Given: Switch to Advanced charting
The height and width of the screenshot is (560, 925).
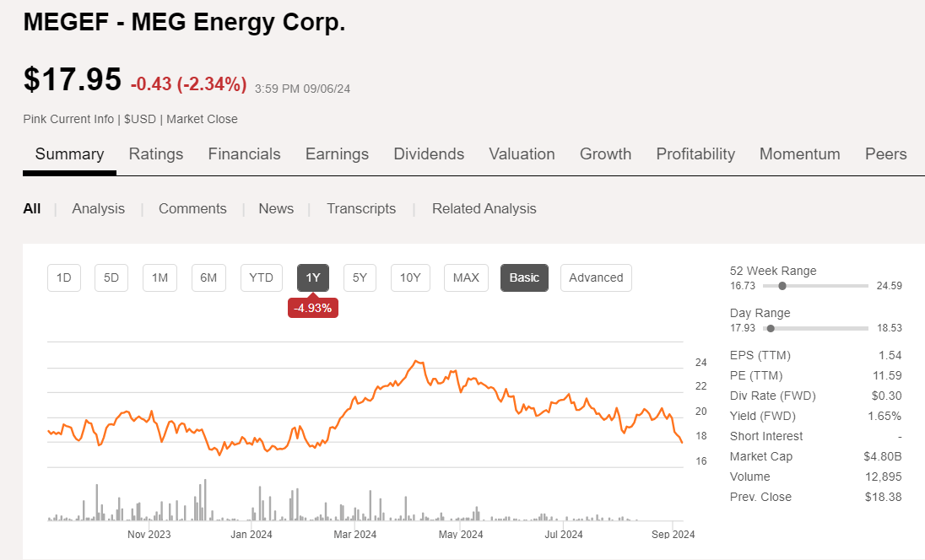Looking at the screenshot, I should pos(596,277).
